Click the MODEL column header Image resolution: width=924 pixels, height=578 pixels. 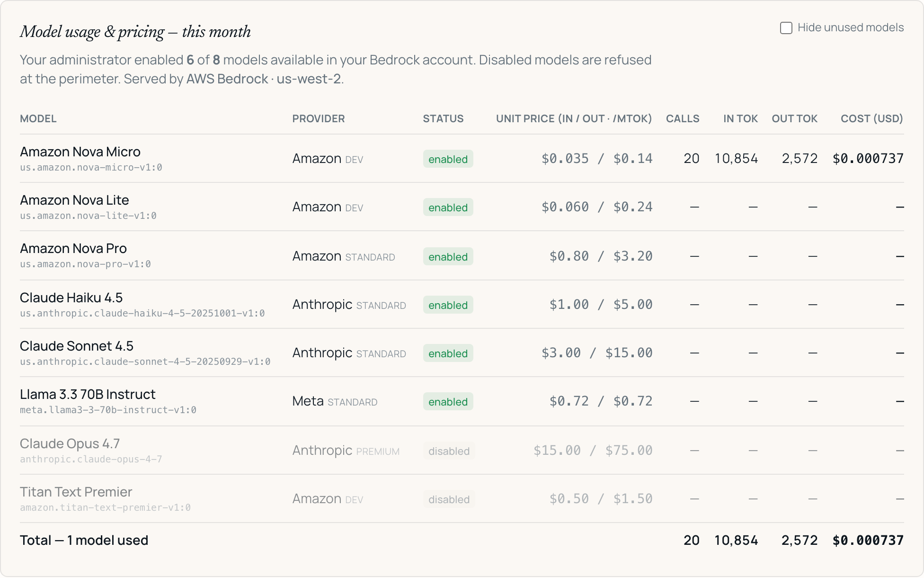coord(38,118)
